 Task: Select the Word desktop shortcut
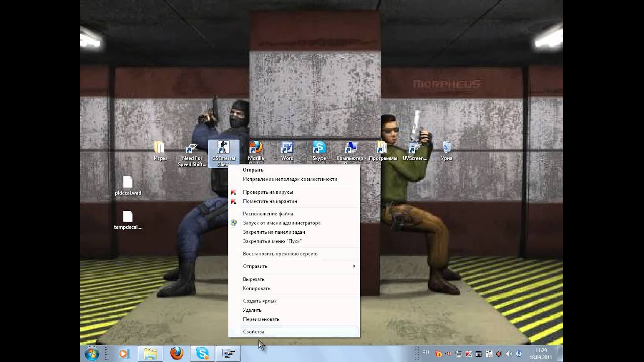pyautogui.click(x=287, y=151)
